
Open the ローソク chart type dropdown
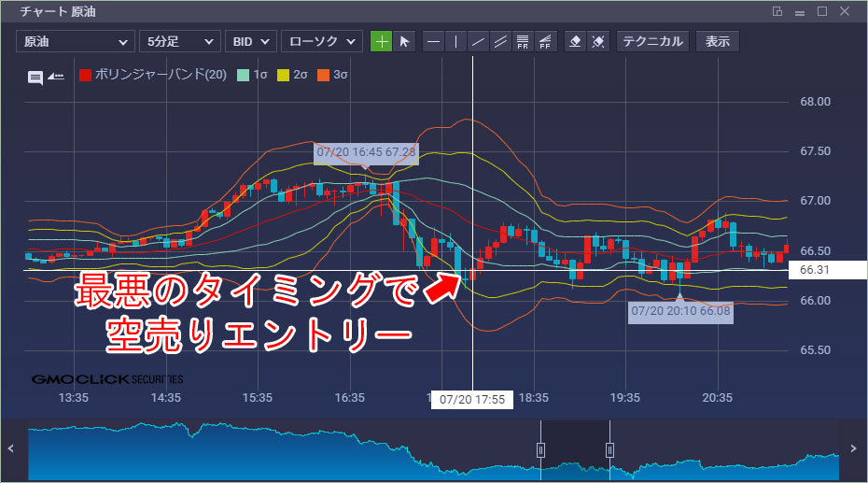tap(322, 41)
